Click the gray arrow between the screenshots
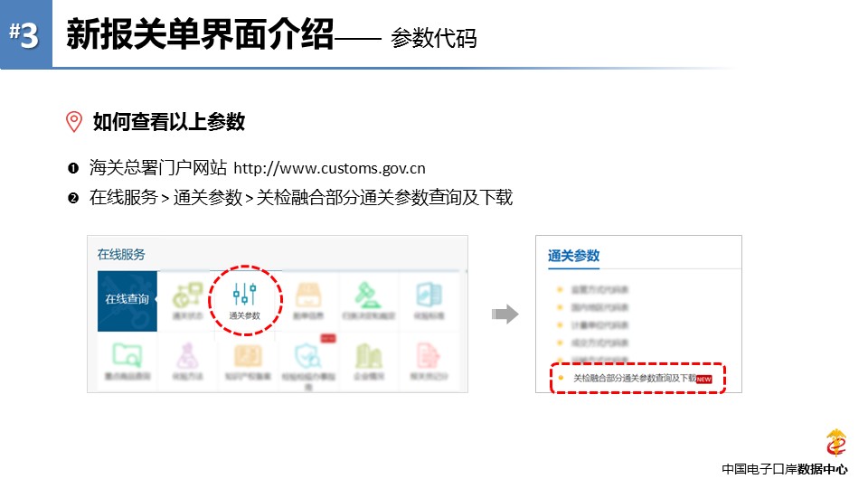This screenshot has width=868, height=488. 505,314
